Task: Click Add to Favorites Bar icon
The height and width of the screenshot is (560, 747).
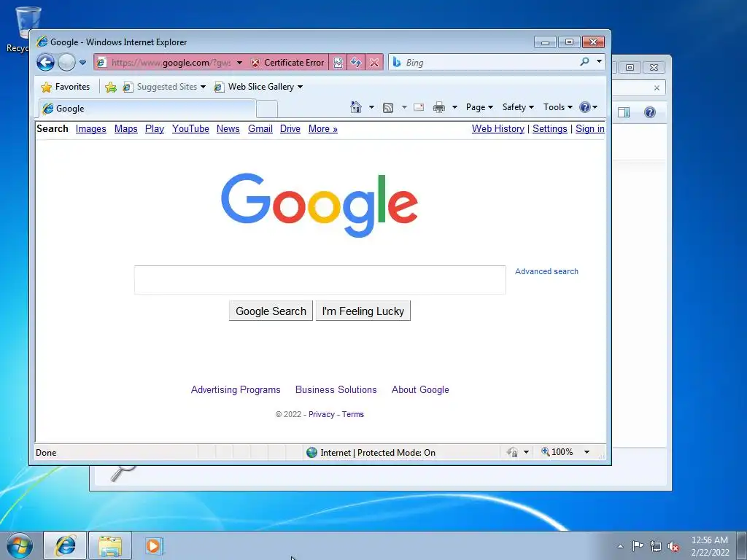Action: [x=111, y=87]
